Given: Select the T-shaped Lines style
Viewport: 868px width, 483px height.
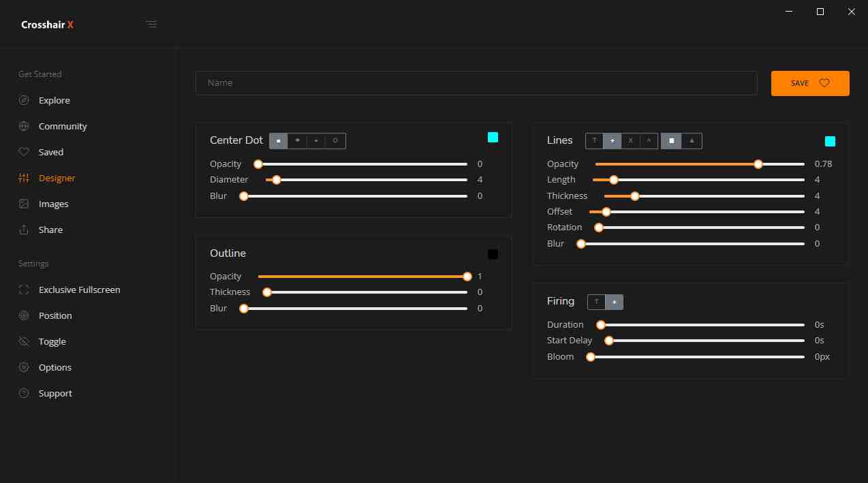Looking at the screenshot, I should point(594,141).
